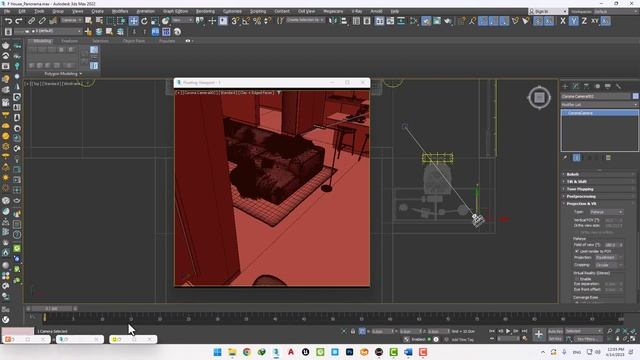The width and height of the screenshot is (640, 360).
Task: Open the Motion tab in command panel
Action: click(x=597, y=86)
